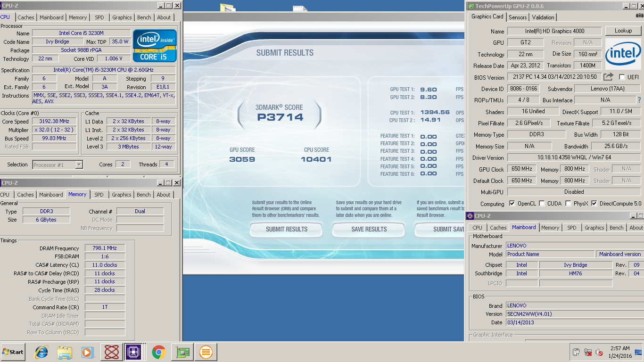Click the GPU score value 3059
Screen dimensions: 644x362
pyautogui.click(x=242, y=159)
